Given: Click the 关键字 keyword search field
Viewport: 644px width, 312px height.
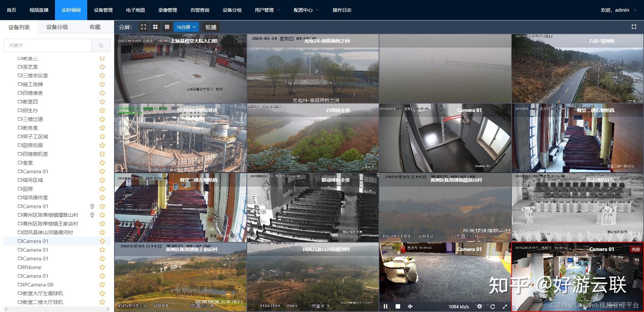Looking at the screenshot, I should (47, 45).
